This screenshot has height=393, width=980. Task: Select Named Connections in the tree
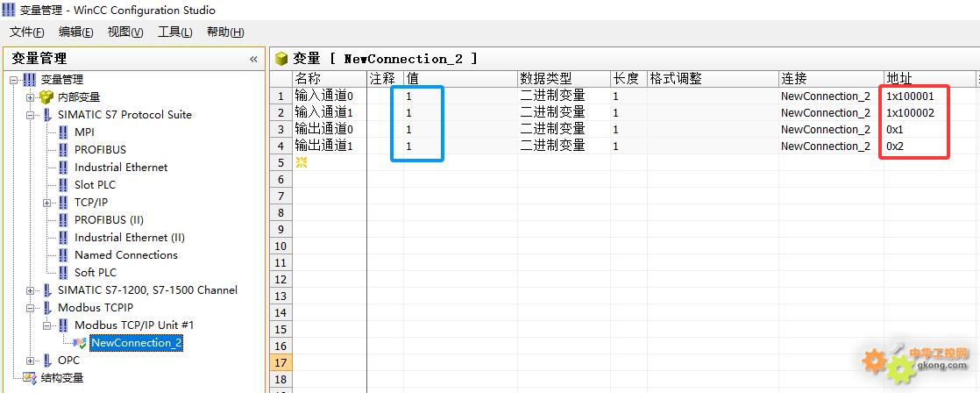point(125,255)
